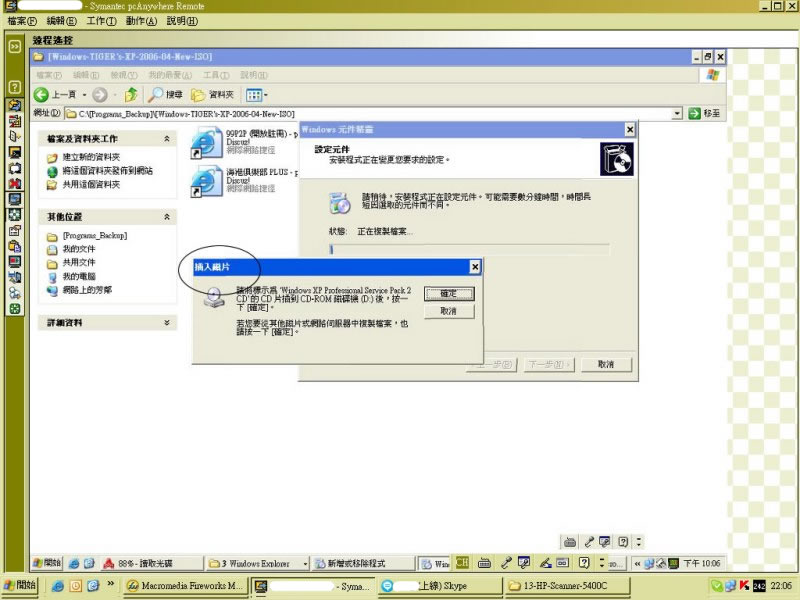Open the pcAnywhere 說明(H) menu
The width and height of the screenshot is (800, 600).
coord(182,21)
